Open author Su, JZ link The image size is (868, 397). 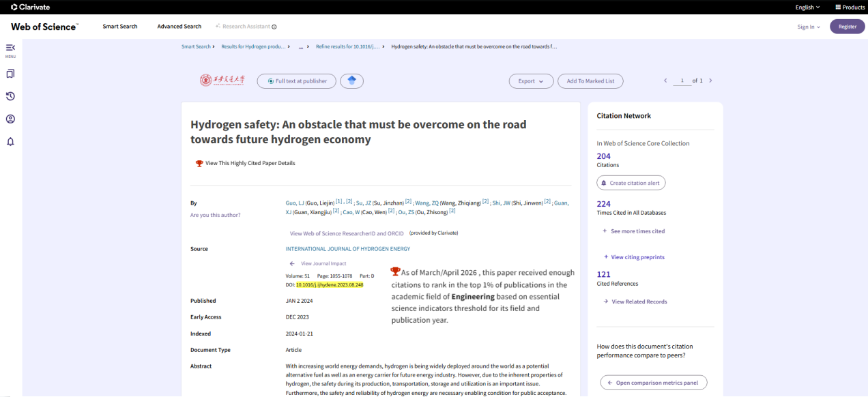(x=362, y=203)
